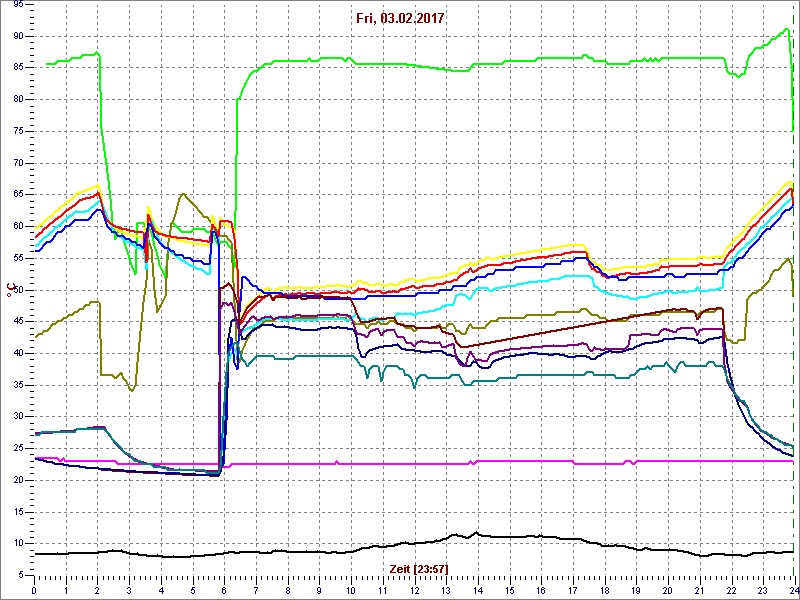Click hour 21 on the time axis
Image resolution: width=800 pixels, height=600 pixels.
pos(698,589)
